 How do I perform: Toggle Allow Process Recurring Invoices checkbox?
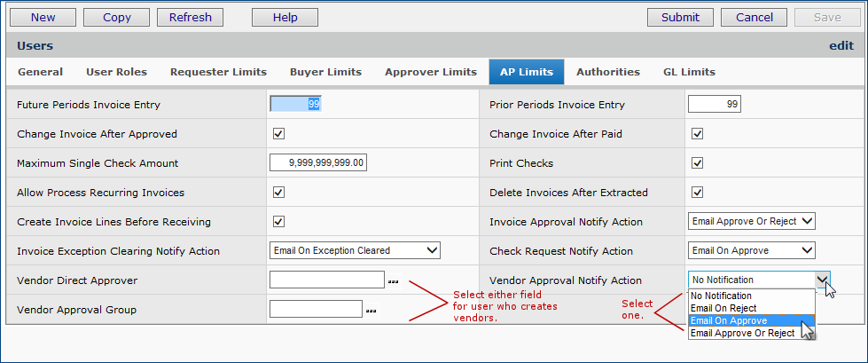tap(278, 193)
